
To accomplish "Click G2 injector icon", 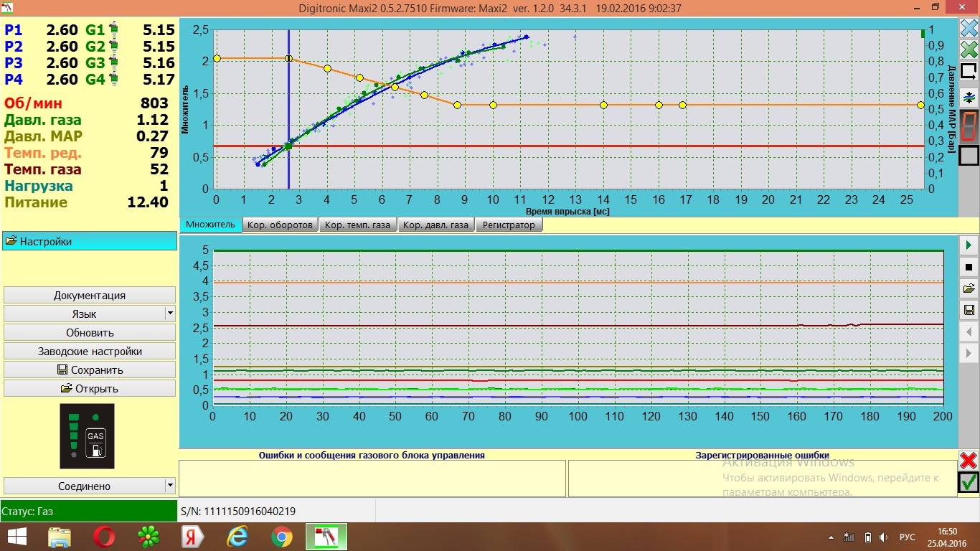I will coord(113,47).
